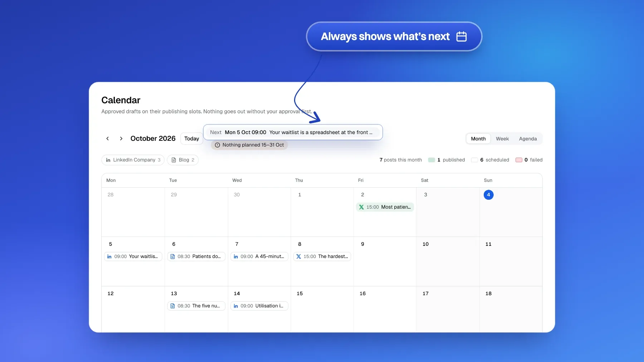Click the Always shows what's next pill
644x362 pixels.
click(394, 36)
